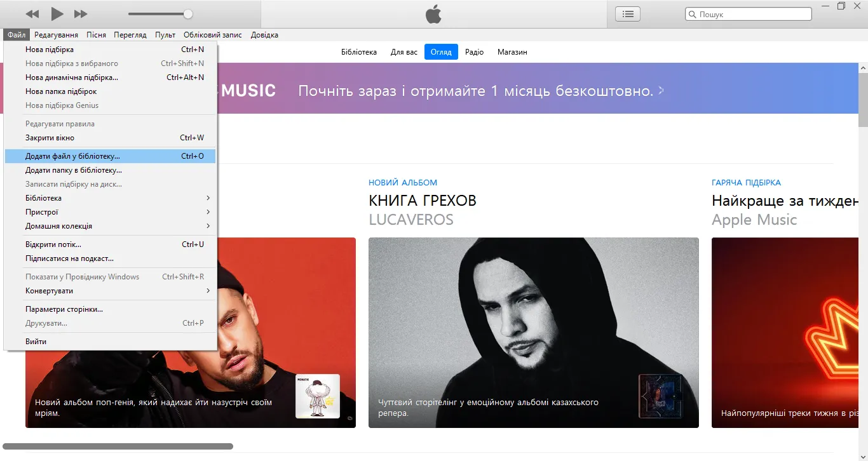Start playback with the Play icon
The image size is (868, 461).
pos(57,14)
